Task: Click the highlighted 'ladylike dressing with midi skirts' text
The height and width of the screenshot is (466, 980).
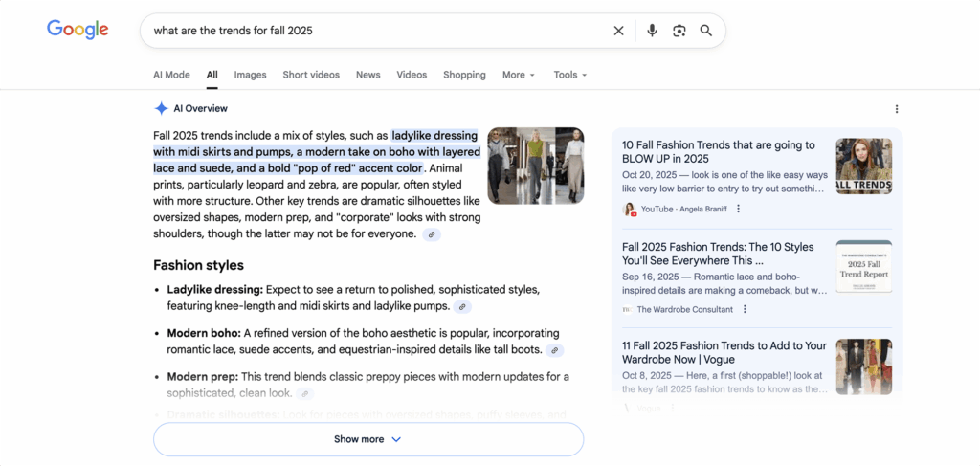Action: (x=318, y=152)
